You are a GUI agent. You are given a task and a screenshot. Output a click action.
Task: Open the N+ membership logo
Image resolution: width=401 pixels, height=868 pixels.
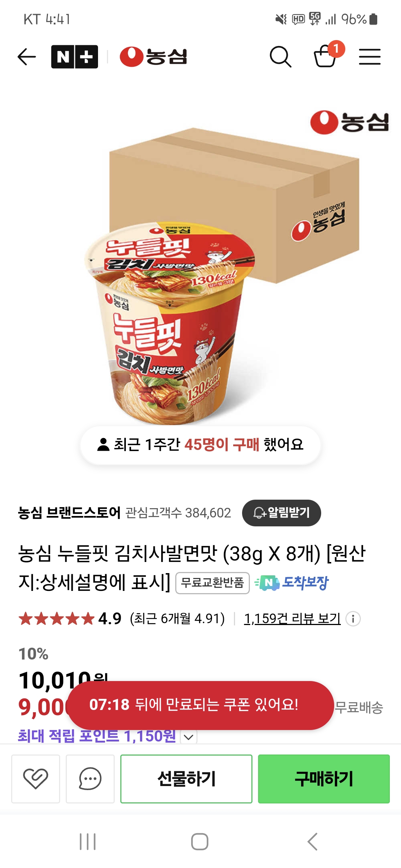coord(75,57)
